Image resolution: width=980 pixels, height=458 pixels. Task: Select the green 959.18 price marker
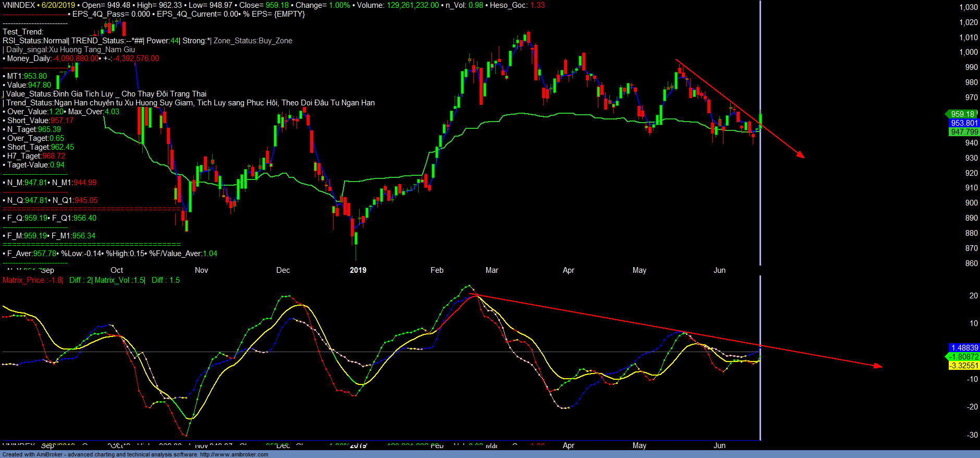coord(962,114)
